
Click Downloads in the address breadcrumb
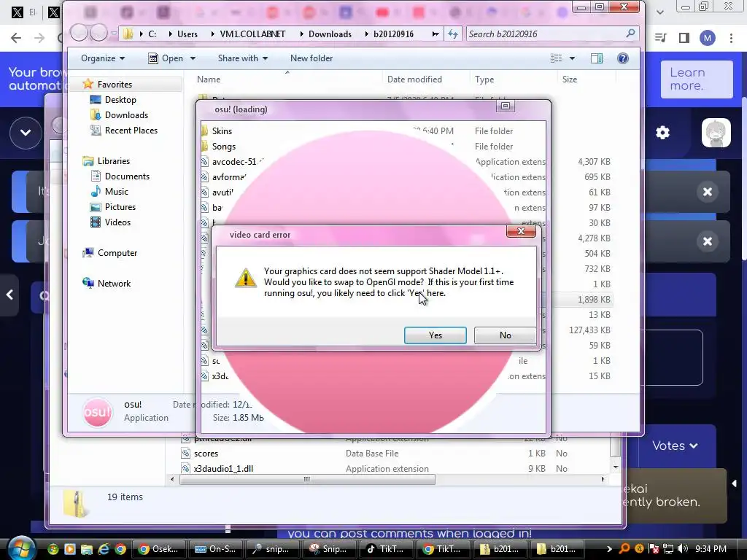coord(330,34)
